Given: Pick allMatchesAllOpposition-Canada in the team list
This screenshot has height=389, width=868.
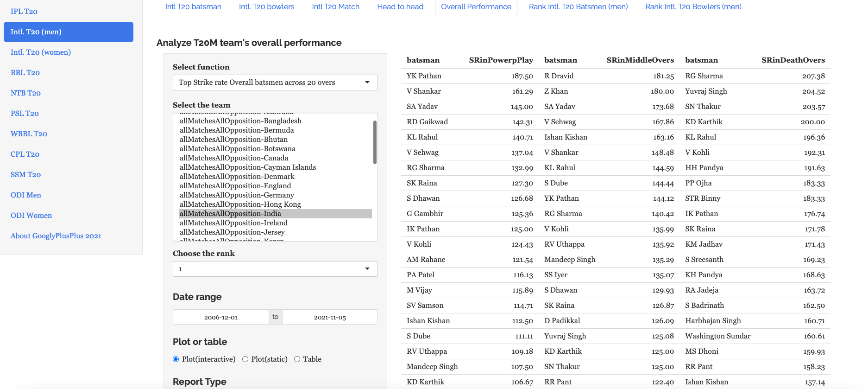Looking at the screenshot, I should 234,158.
